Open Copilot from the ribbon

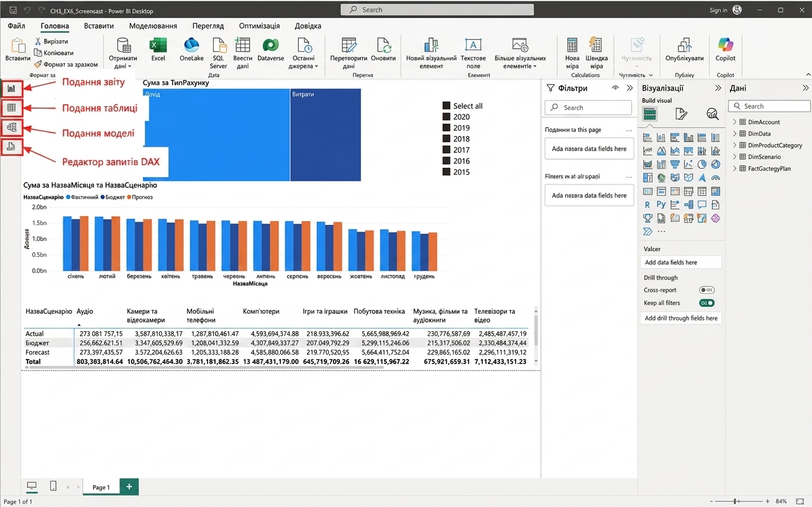pyautogui.click(x=725, y=50)
